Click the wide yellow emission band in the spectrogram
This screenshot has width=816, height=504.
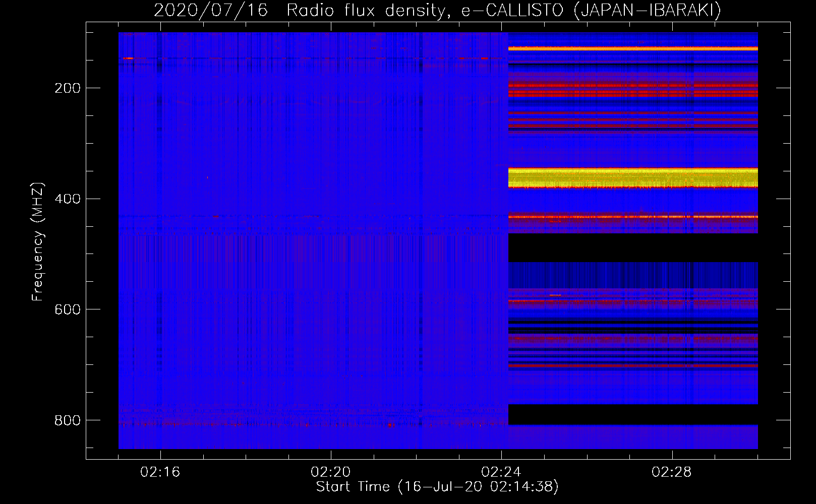tap(633, 178)
